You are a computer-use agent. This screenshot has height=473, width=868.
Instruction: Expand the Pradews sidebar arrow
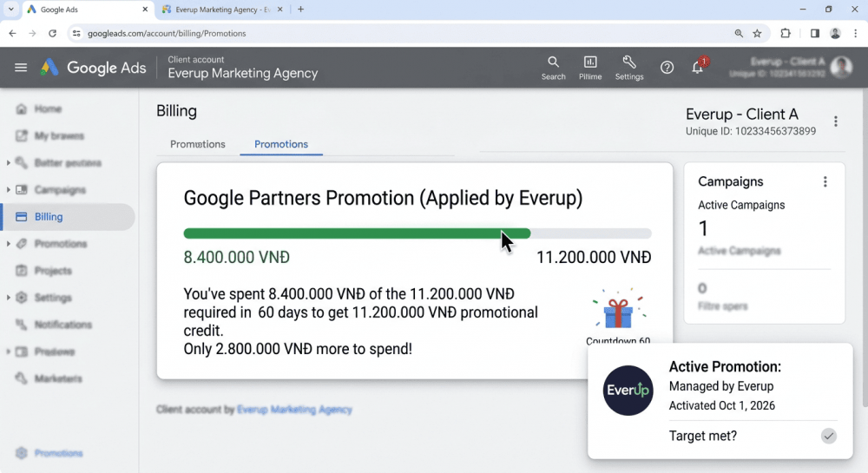pyautogui.click(x=9, y=351)
